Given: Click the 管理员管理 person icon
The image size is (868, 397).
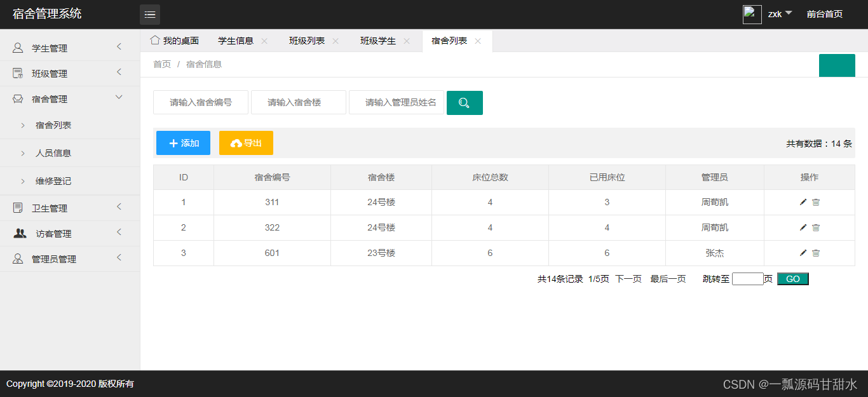Looking at the screenshot, I should click(x=18, y=259).
